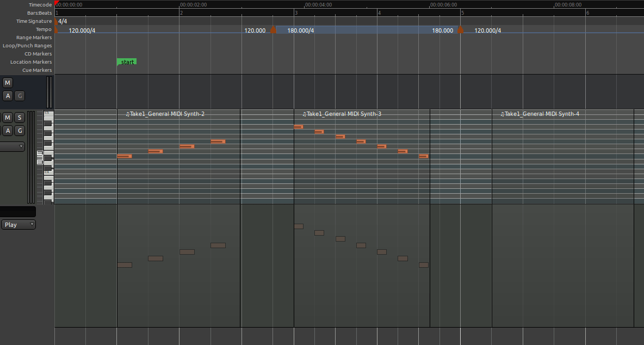Solo the MIDI track
The width and height of the screenshot is (644, 345).
click(20, 118)
